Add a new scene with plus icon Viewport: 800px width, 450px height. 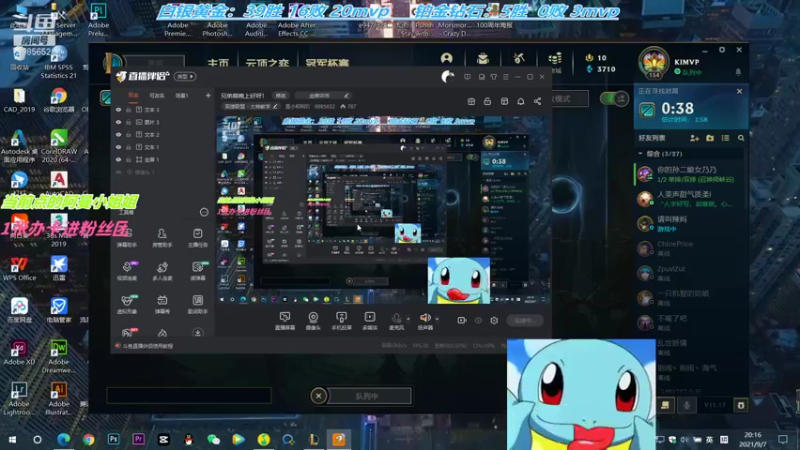(208, 95)
